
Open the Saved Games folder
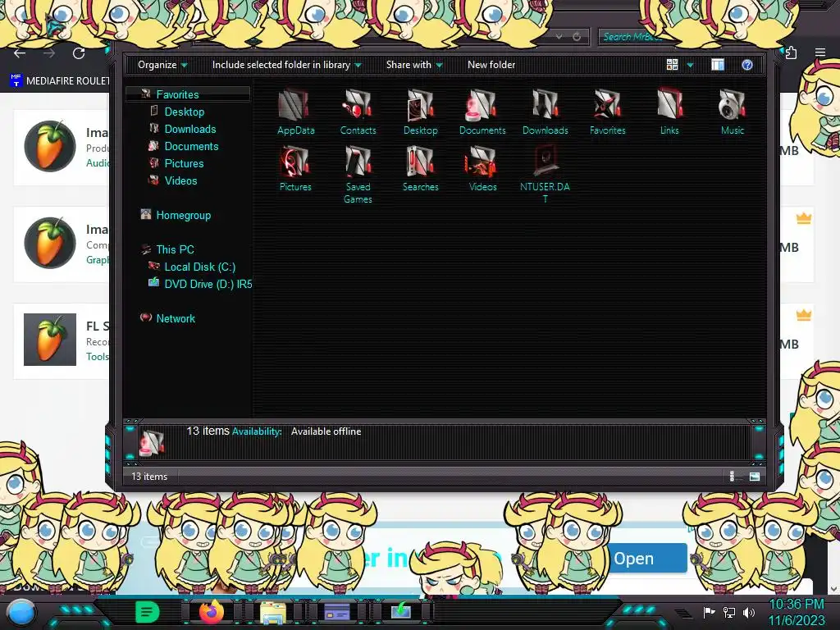358,175
